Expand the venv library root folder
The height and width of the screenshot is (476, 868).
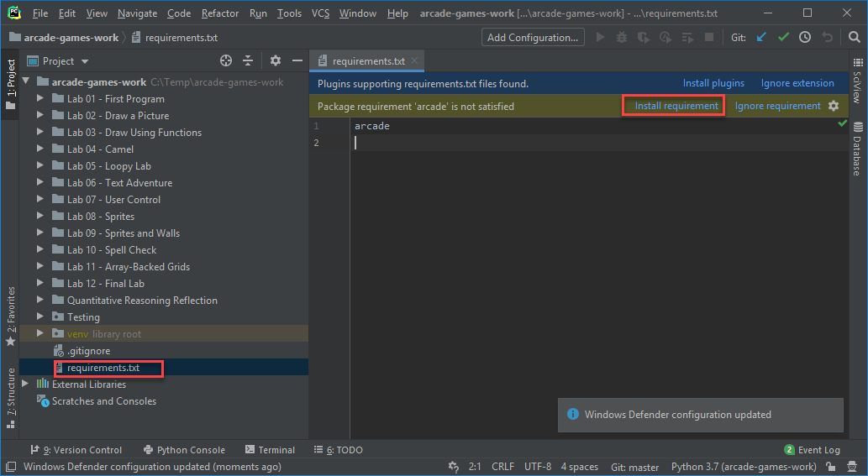click(39, 333)
